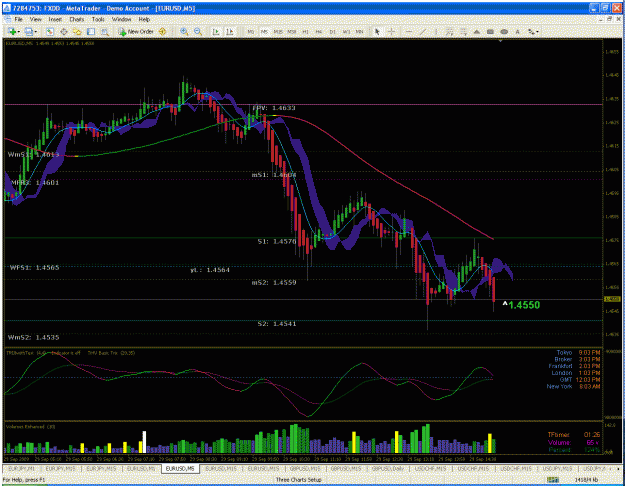625x486 pixels.
Task: Switch to the EURUSD,M1 chart tab
Action: click(141, 469)
